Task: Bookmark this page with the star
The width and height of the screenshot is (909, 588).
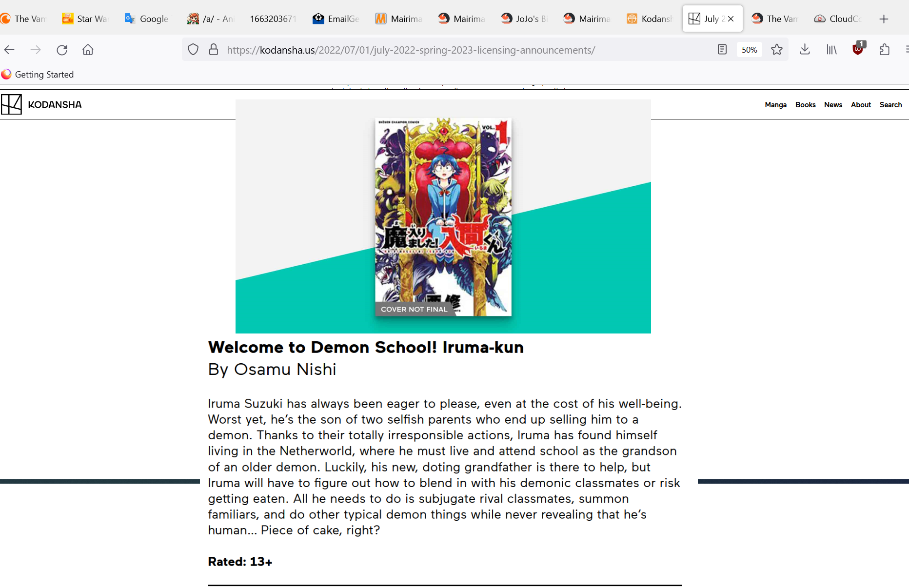Action: pos(777,50)
